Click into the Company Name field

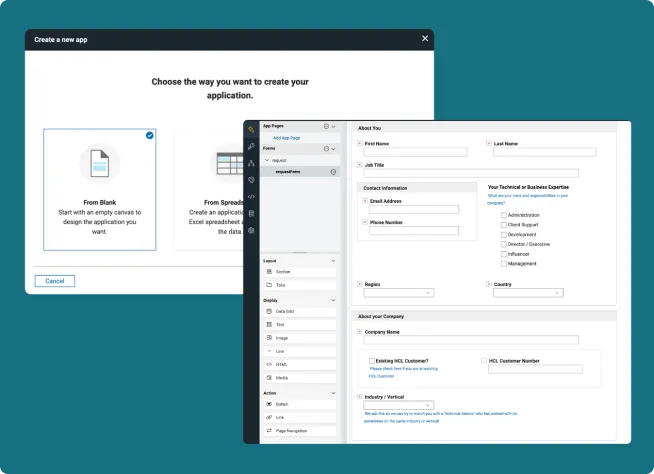(471, 340)
